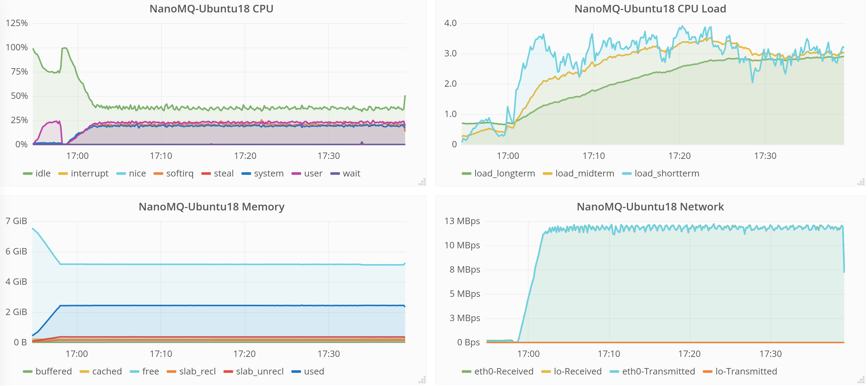Click the used memory color swatch
This screenshot has height=386, width=868.
[296, 372]
